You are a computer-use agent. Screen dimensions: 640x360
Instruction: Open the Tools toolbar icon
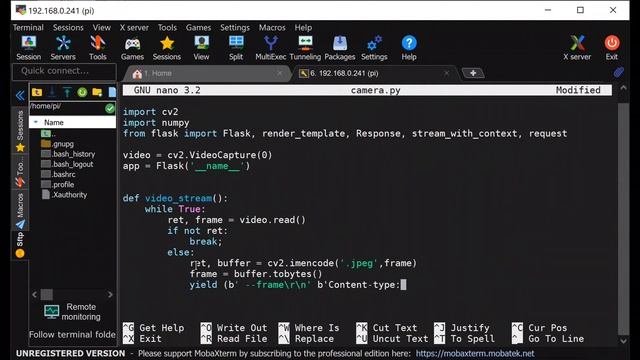coord(98,48)
